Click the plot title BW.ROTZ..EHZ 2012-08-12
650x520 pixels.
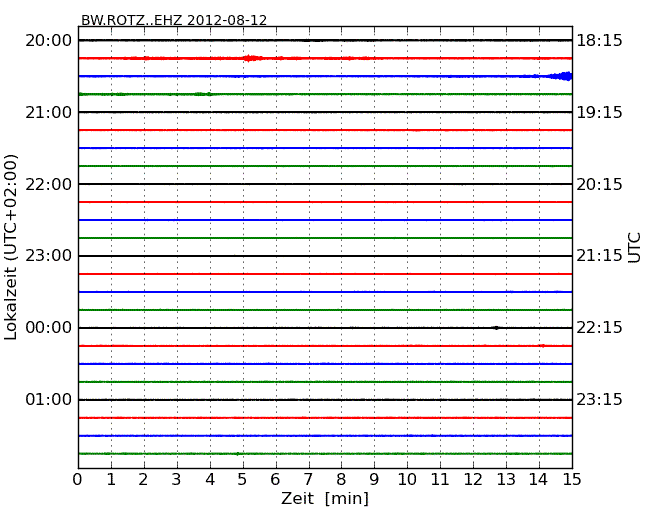click(x=174, y=20)
